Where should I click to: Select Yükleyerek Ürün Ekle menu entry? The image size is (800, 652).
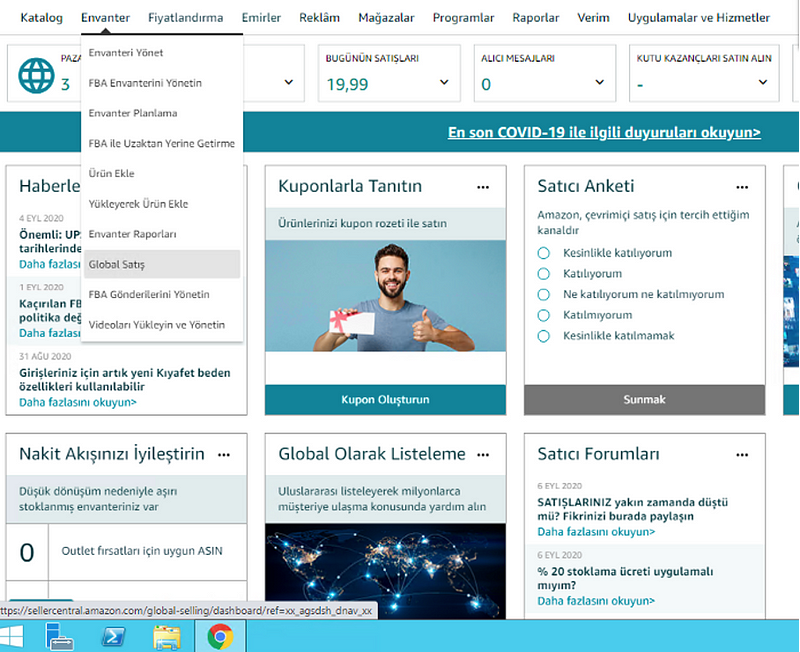[x=162, y=204]
